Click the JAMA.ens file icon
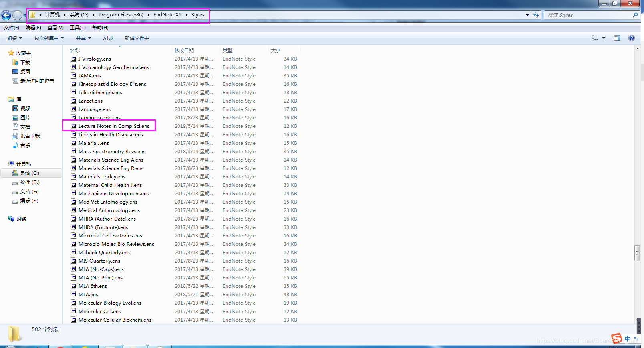This screenshot has width=644, height=348. pyautogui.click(x=74, y=75)
